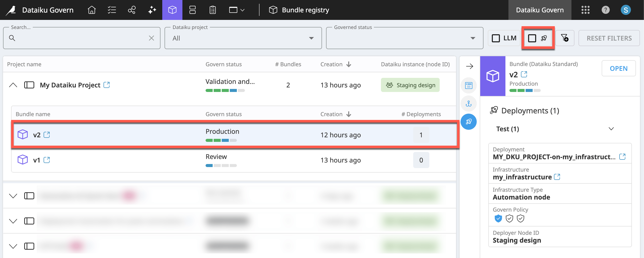Click the Bundle registry title

305,10
